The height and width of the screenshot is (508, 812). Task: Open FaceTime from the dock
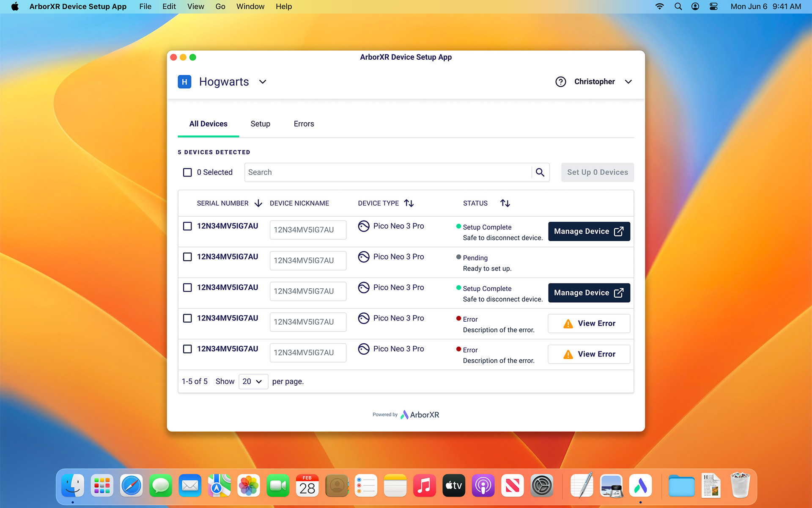click(x=278, y=486)
